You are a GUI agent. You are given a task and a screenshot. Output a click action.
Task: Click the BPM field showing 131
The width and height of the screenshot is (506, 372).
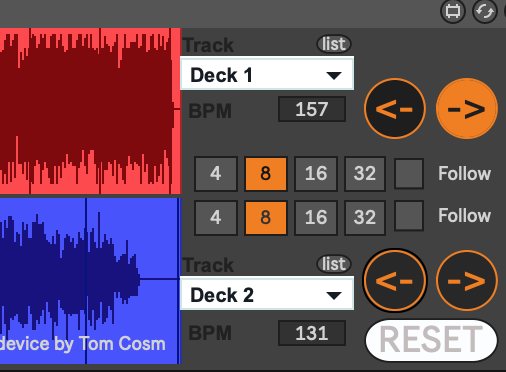click(x=312, y=333)
